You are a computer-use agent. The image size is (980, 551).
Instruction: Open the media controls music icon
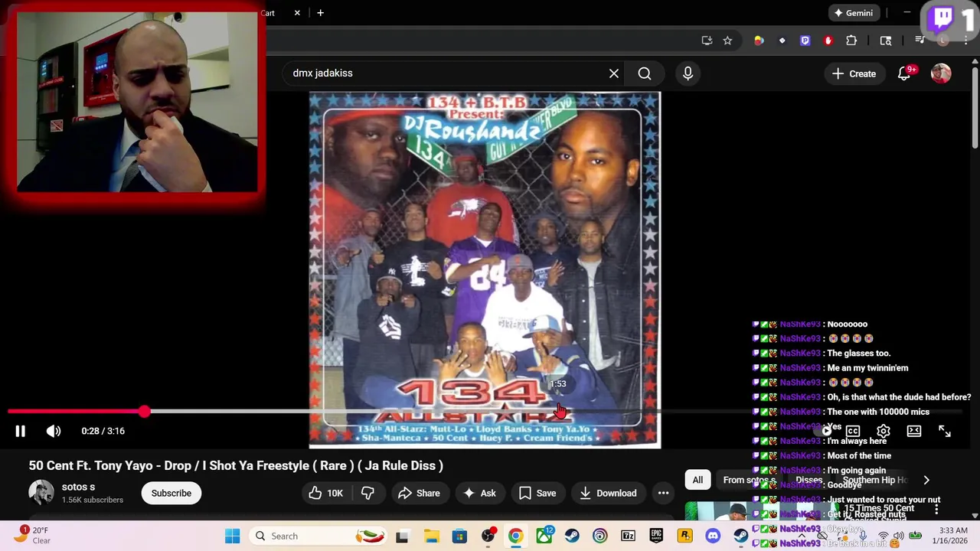(920, 41)
